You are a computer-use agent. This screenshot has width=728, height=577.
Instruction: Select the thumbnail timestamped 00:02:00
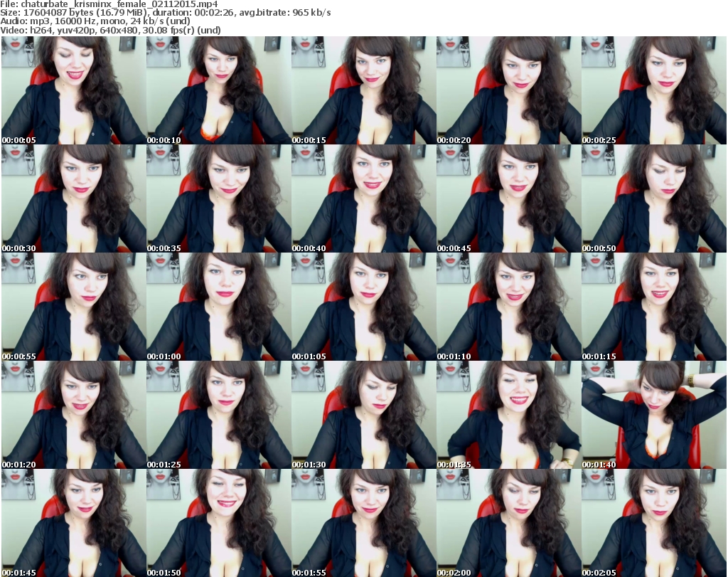click(509, 523)
